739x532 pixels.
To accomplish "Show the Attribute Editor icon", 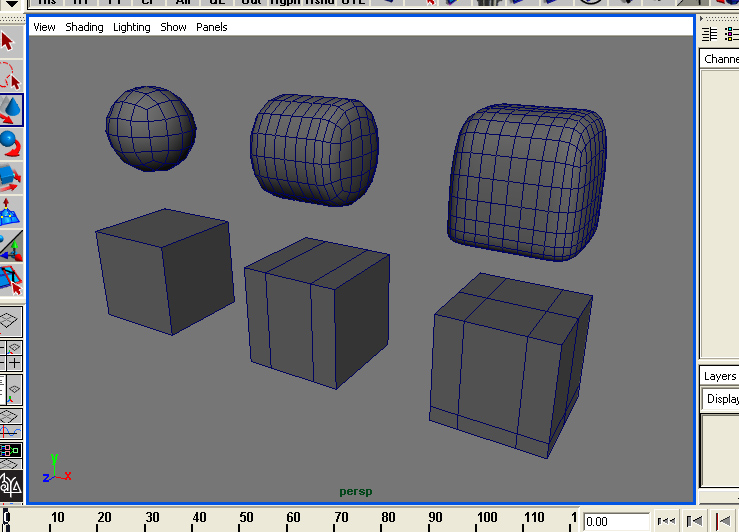I will click(710, 34).
